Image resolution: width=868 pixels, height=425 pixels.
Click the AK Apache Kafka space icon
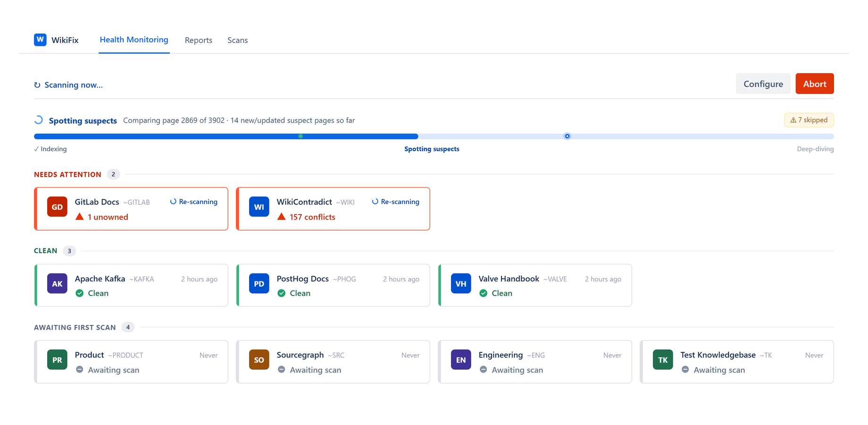[57, 284]
